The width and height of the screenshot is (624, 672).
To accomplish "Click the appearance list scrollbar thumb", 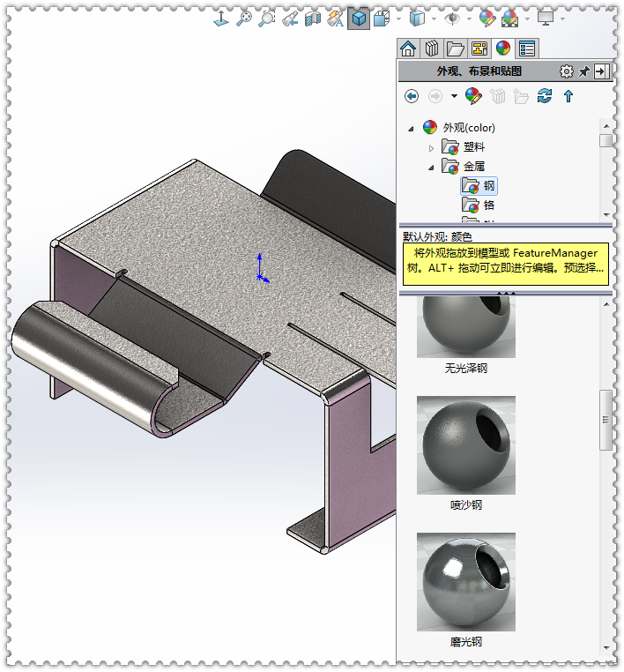I will point(605,420).
